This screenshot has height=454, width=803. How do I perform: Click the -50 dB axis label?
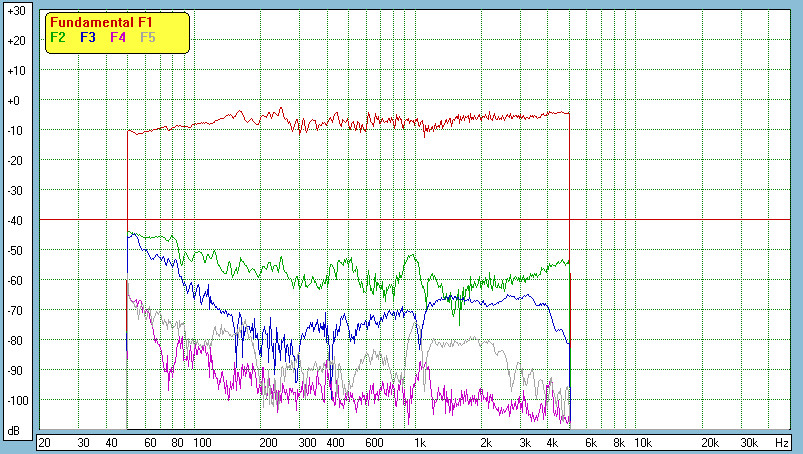click(x=15, y=250)
